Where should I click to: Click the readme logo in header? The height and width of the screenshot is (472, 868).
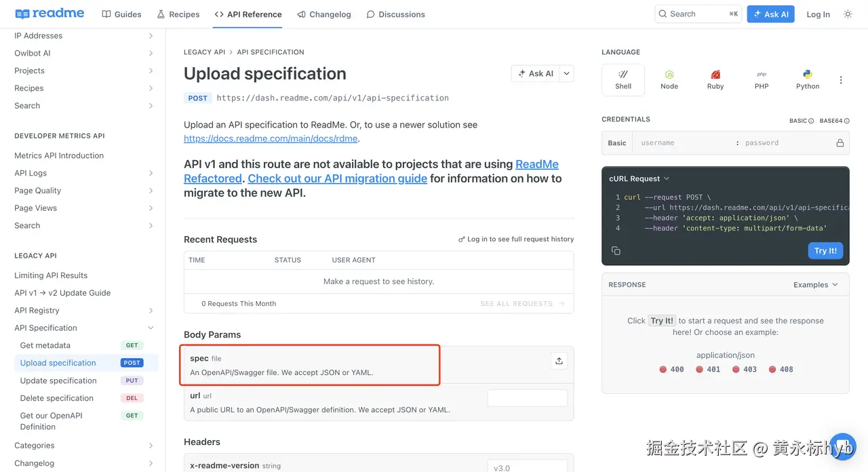50,14
